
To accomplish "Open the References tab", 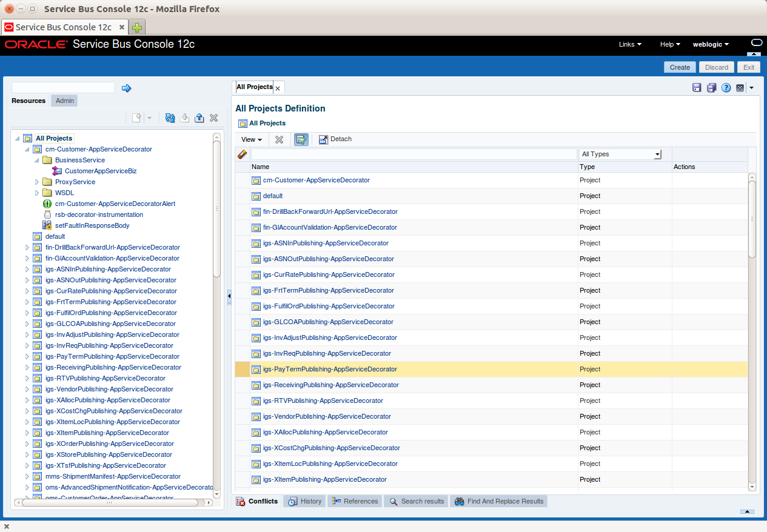I will click(x=355, y=501).
